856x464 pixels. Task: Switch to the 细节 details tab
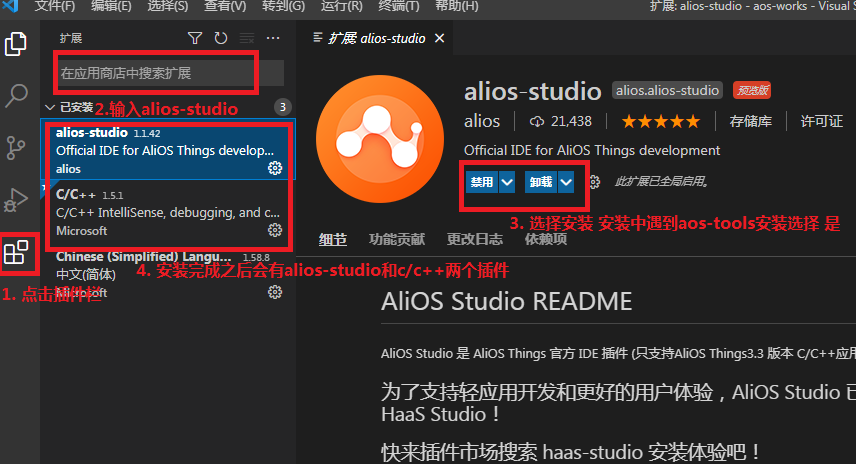pos(333,239)
